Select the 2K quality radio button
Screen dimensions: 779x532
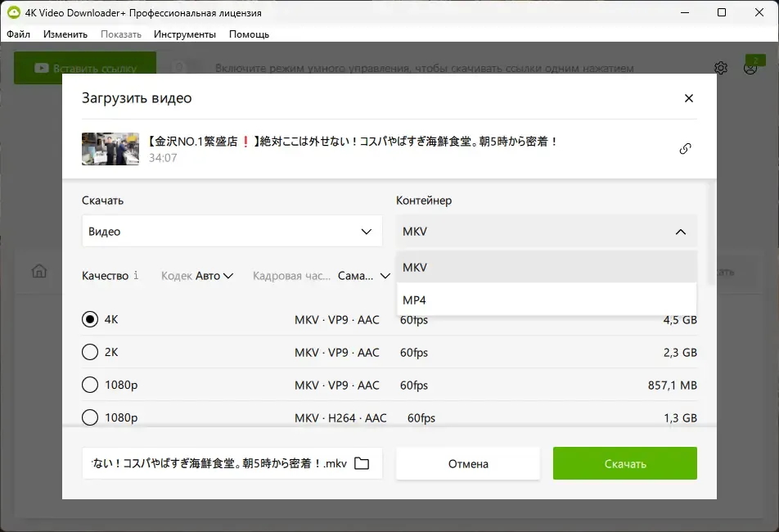pos(90,352)
